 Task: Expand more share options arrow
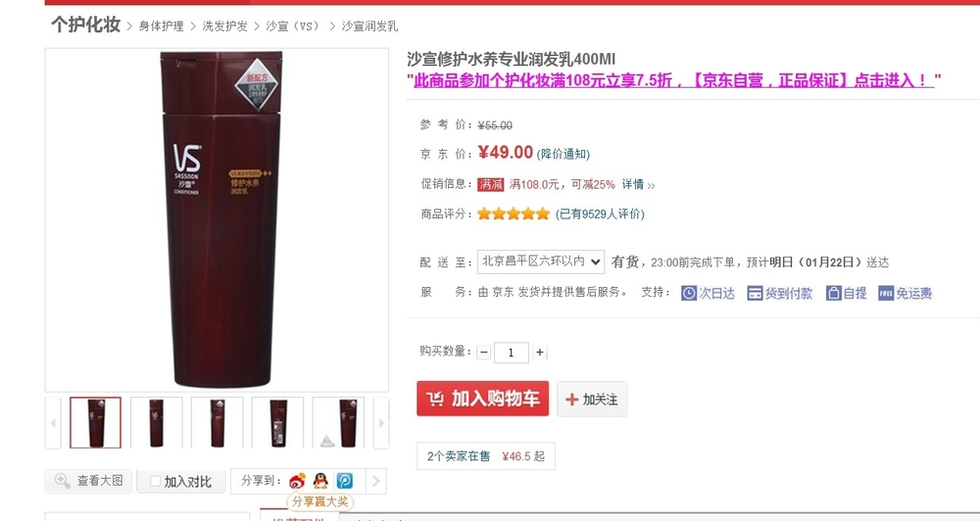coord(375,481)
